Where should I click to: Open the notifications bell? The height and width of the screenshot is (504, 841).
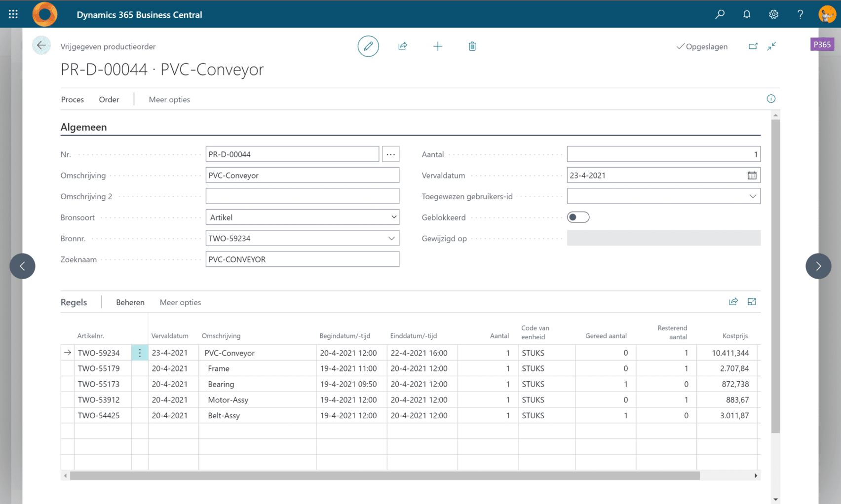click(747, 14)
